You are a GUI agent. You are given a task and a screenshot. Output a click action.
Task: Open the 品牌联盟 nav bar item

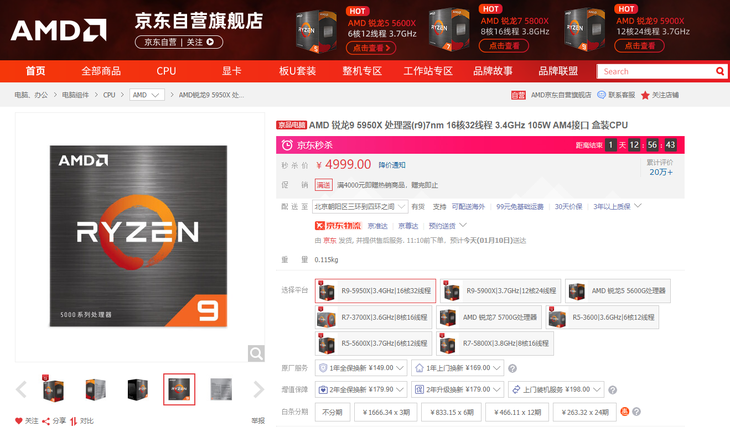pyautogui.click(x=558, y=71)
